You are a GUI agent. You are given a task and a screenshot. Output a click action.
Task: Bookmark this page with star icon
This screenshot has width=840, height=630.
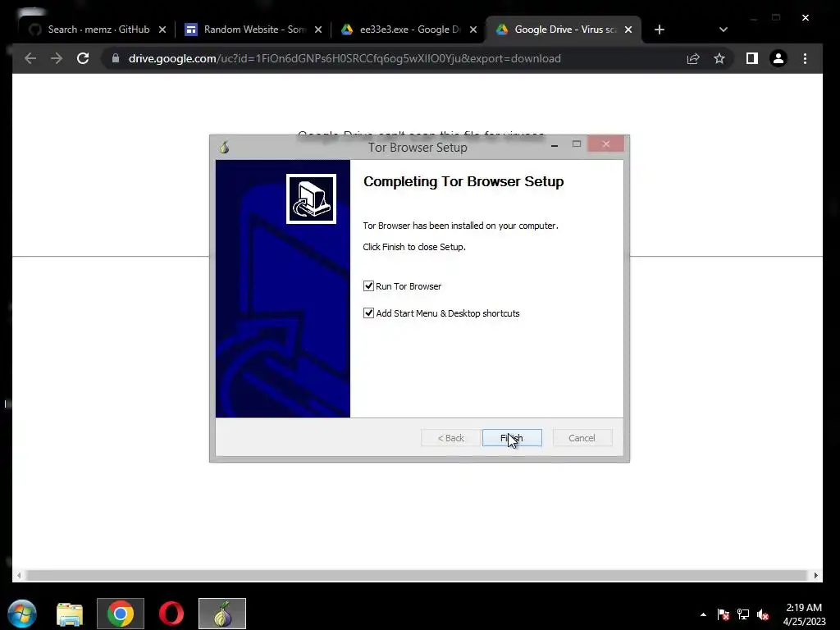coord(719,58)
